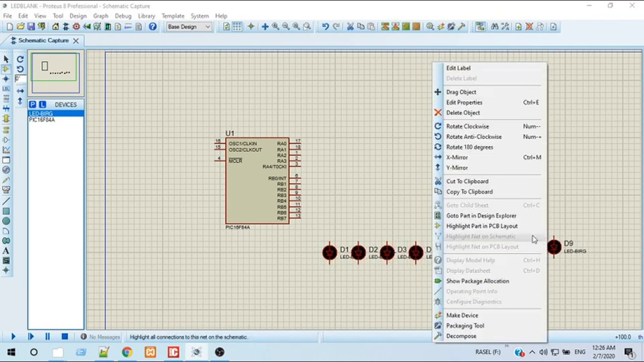Open the File menu
The height and width of the screenshot is (362, 644).
click(x=8, y=16)
